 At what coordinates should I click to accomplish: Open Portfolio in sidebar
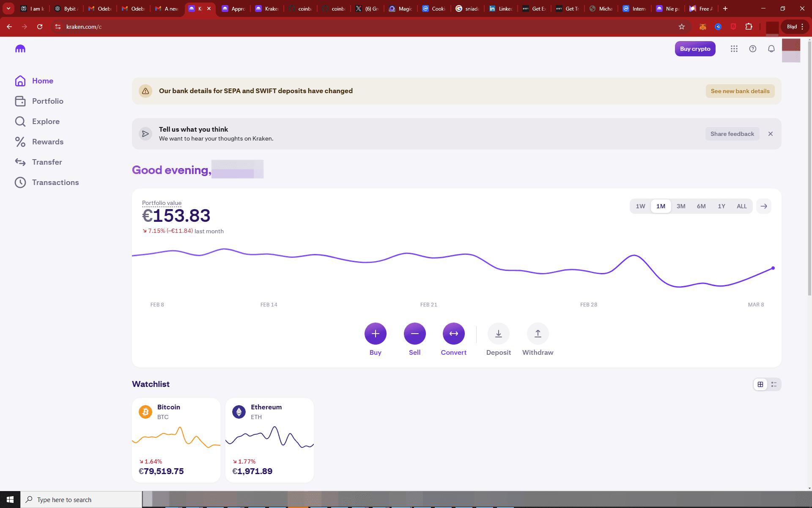coord(39,101)
